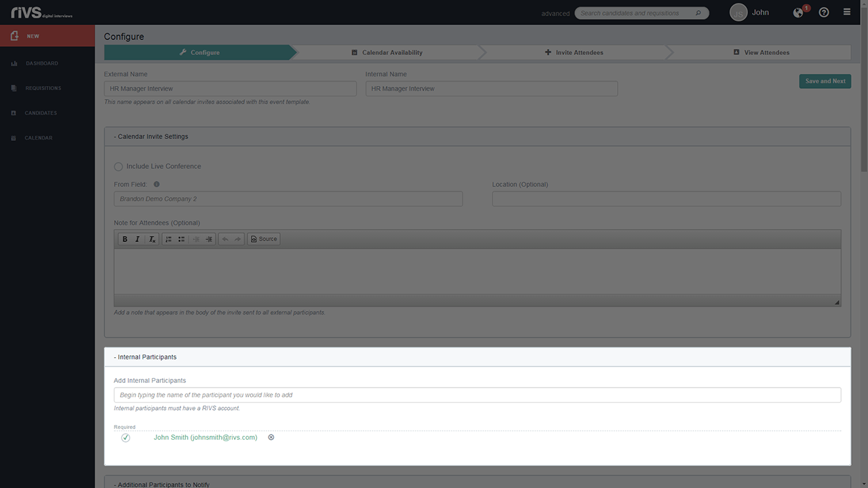Click the From Field info icon
Viewport: 868px width, 488px height.
tap(157, 184)
